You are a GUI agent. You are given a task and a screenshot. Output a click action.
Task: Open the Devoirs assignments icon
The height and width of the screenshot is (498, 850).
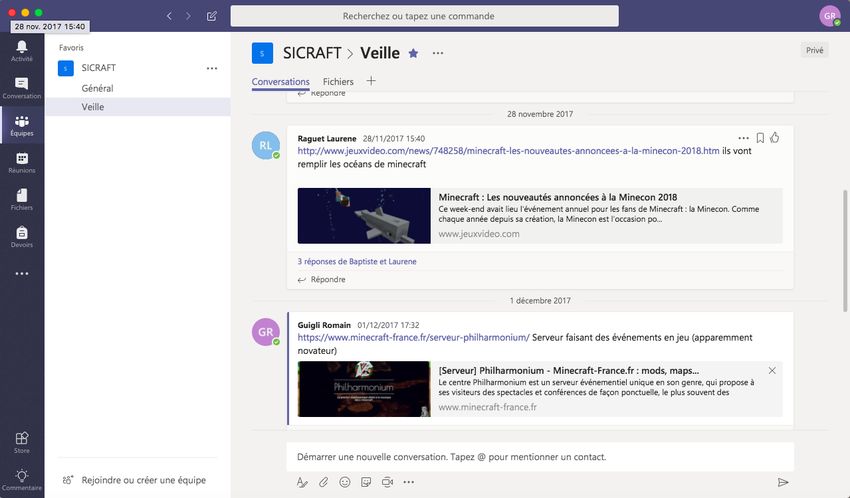click(22, 237)
